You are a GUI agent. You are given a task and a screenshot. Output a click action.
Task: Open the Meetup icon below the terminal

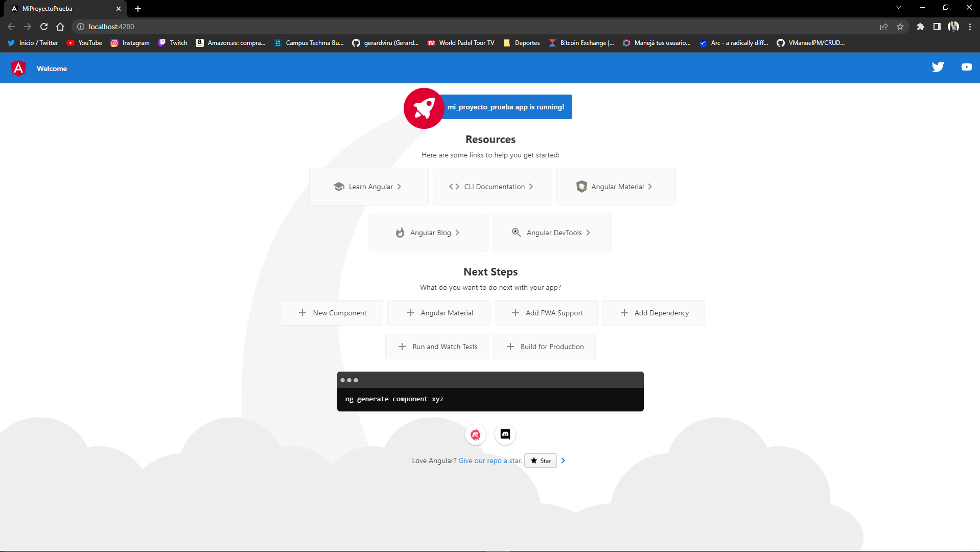(x=475, y=434)
